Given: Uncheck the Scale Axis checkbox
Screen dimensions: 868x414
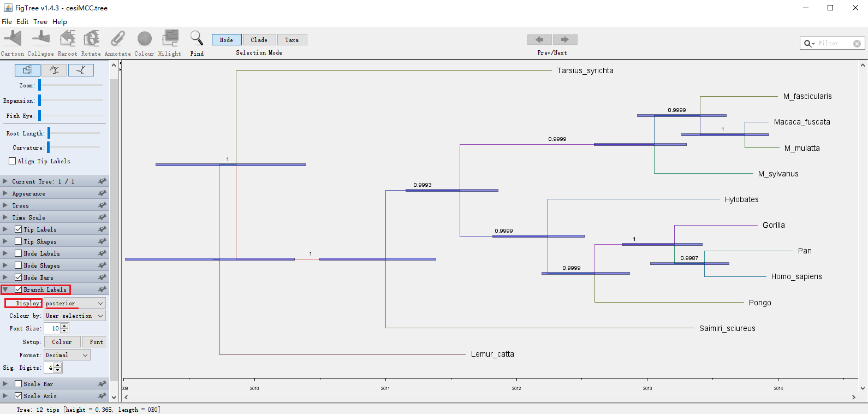Looking at the screenshot, I should point(19,396).
